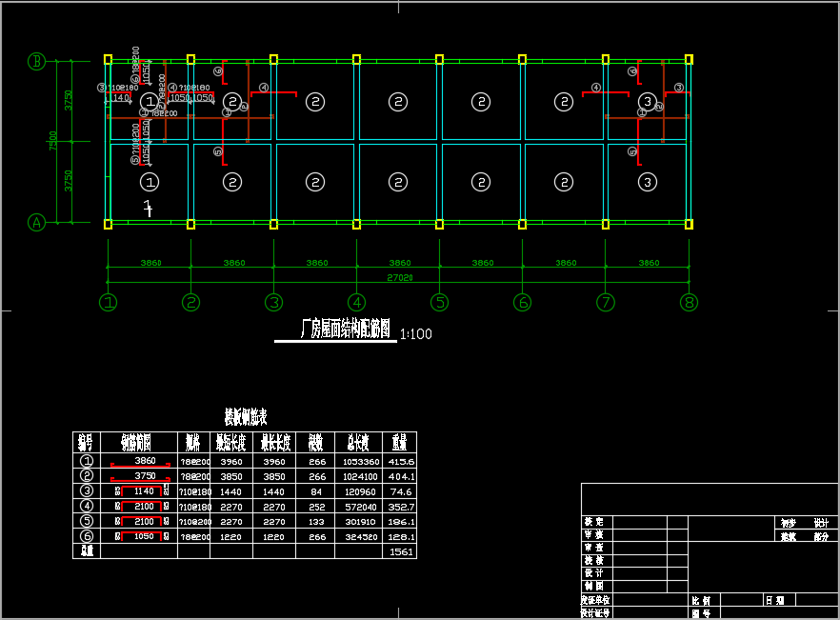Click the 1:100 scale text
This screenshot has width=840, height=620.
[416, 334]
